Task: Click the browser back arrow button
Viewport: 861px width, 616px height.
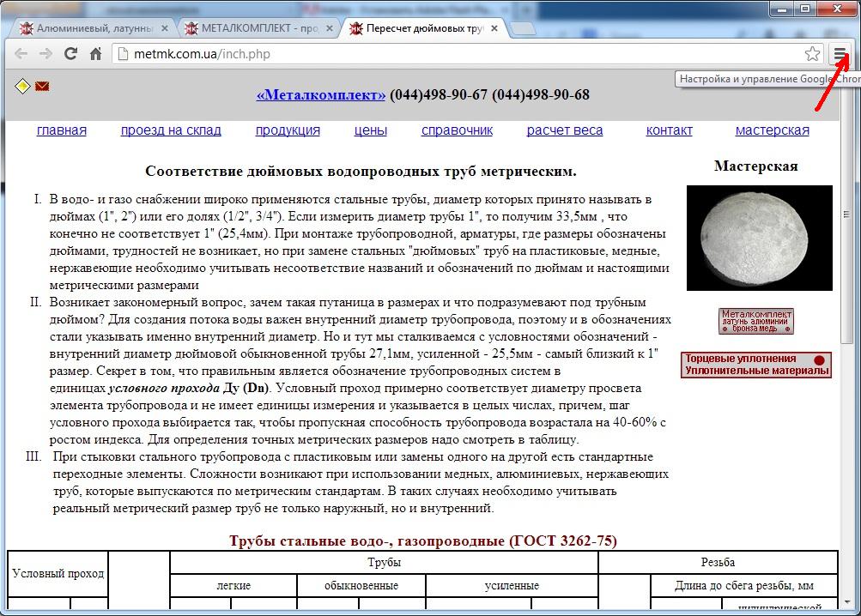Action: (21, 54)
